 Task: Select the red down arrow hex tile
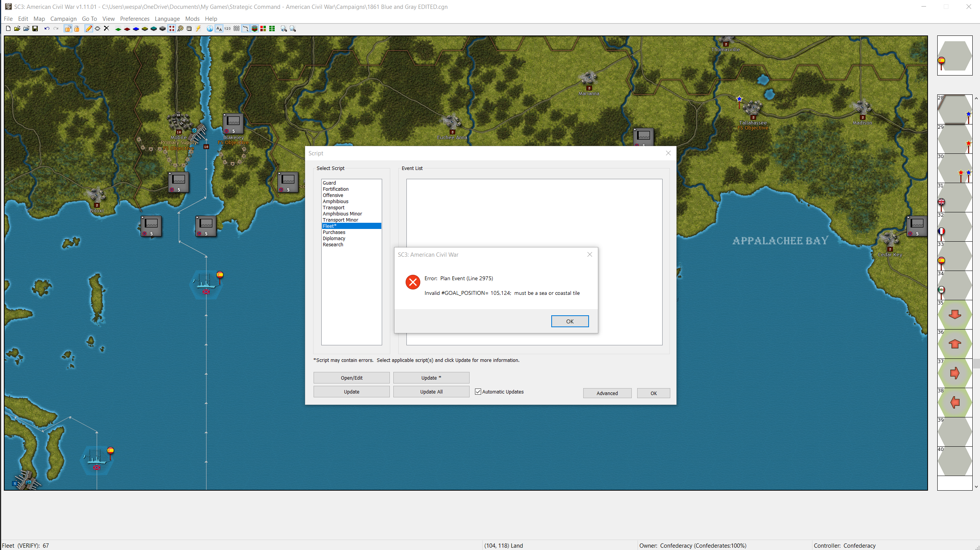coord(954,315)
